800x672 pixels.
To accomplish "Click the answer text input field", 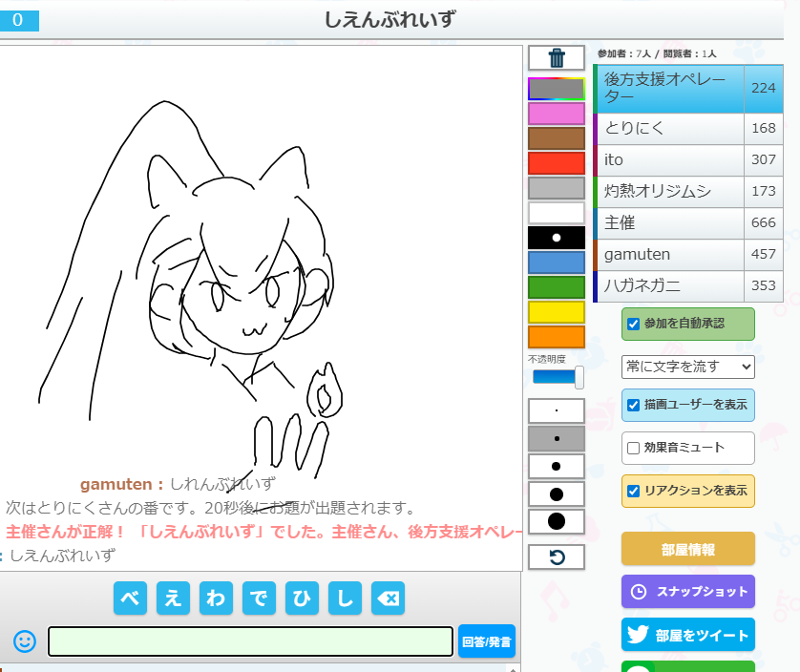I will point(250,641).
